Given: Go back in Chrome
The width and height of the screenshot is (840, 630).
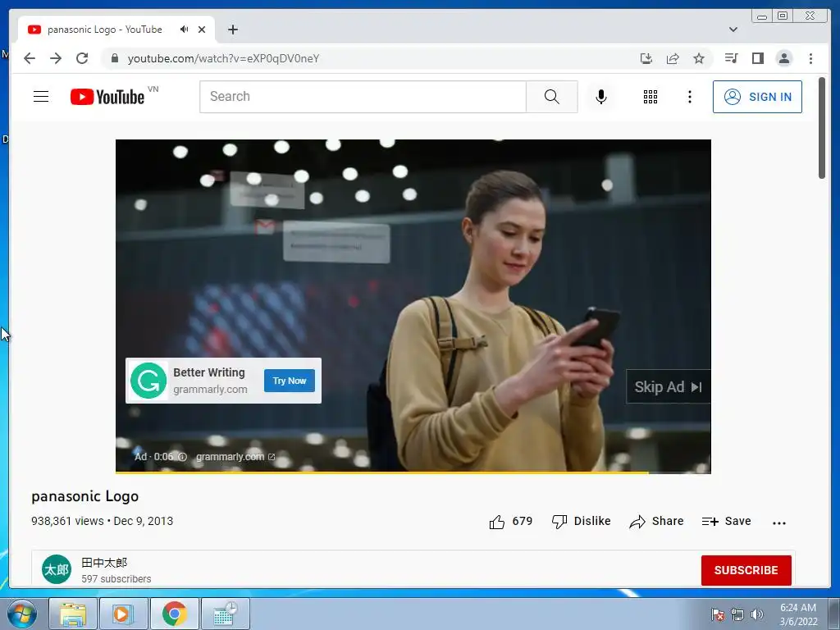Looking at the screenshot, I should pyautogui.click(x=30, y=58).
